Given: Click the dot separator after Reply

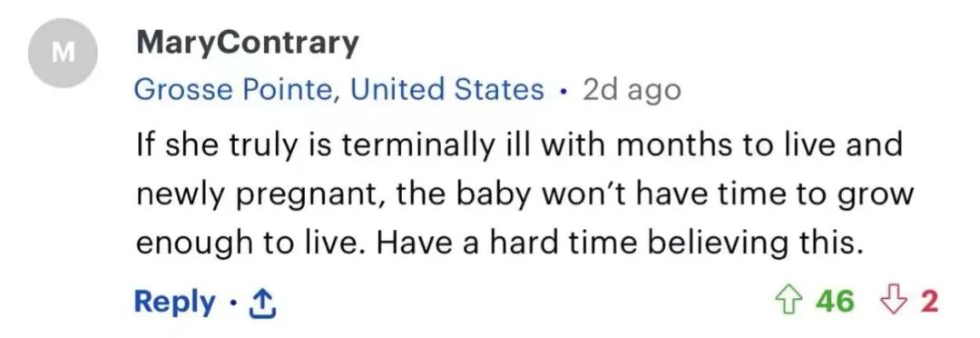Looking at the screenshot, I should [x=233, y=303].
